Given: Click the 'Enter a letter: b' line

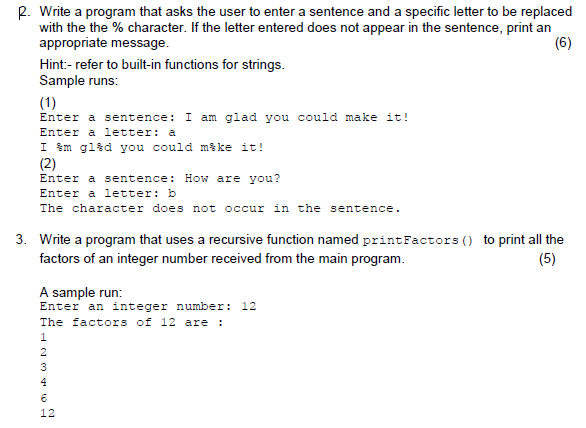Looking at the screenshot, I should (108, 193).
